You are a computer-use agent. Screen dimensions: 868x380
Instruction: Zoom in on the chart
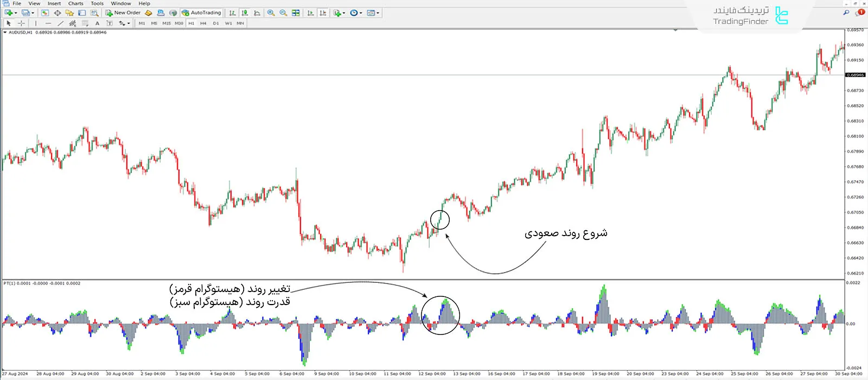coord(271,12)
